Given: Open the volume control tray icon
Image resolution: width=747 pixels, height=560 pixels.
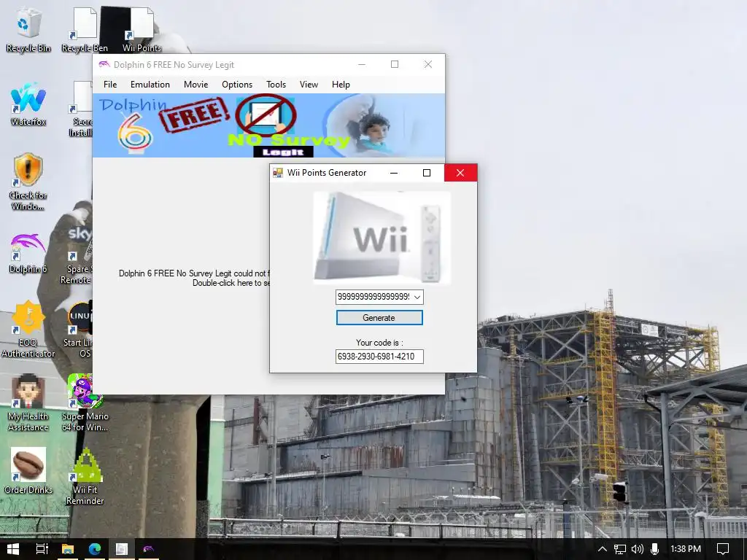Looking at the screenshot, I should point(638,549).
